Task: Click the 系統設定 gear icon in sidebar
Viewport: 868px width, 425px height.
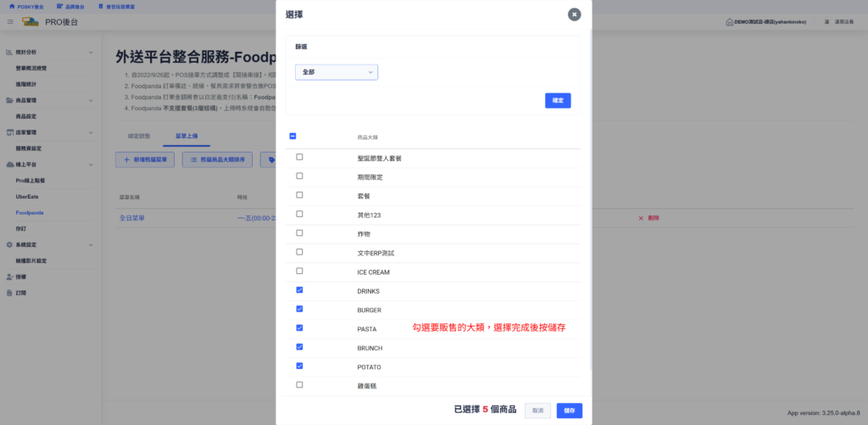Action: click(8, 244)
